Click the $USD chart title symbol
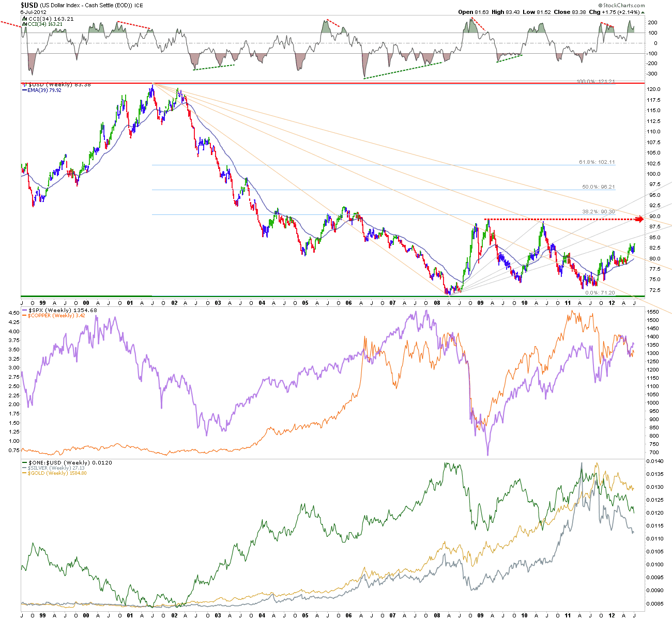Image resolution: width=672 pixels, height=620 pixels. point(29,5)
